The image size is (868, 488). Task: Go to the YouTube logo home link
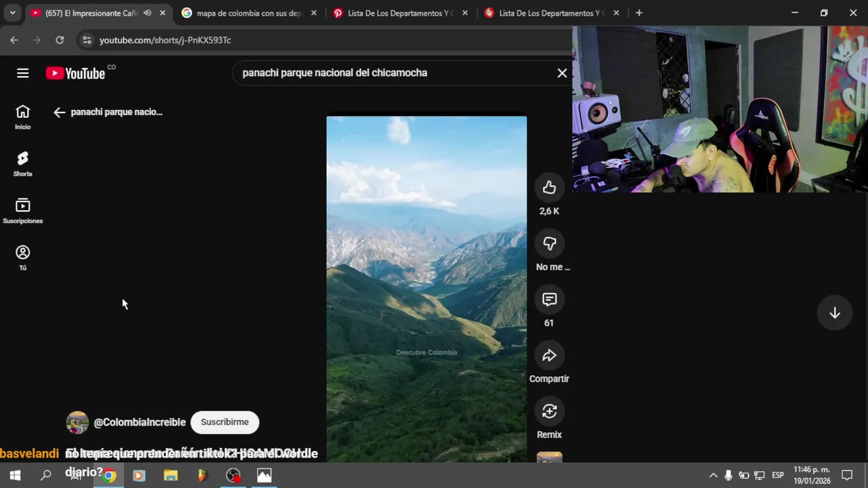[x=75, y=73]
